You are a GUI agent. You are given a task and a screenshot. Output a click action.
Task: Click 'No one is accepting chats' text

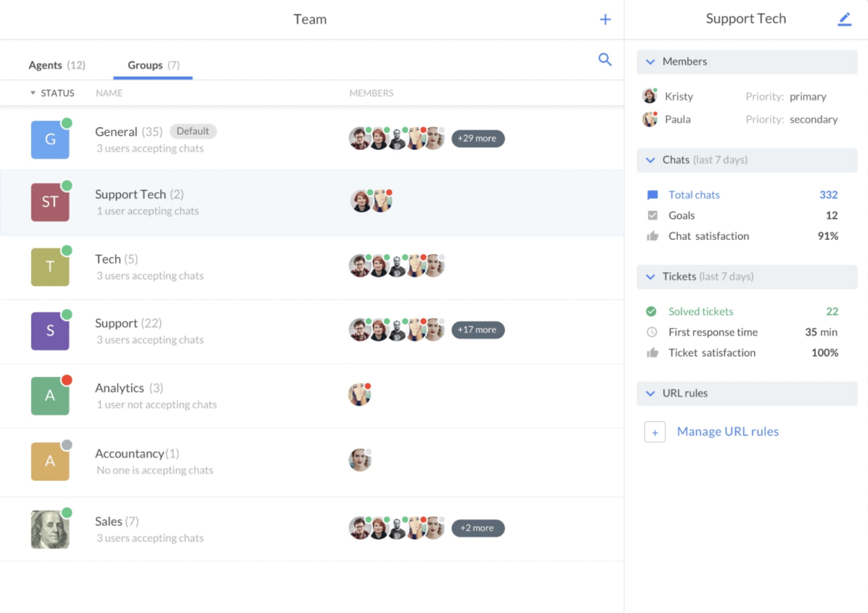[155, 470]
